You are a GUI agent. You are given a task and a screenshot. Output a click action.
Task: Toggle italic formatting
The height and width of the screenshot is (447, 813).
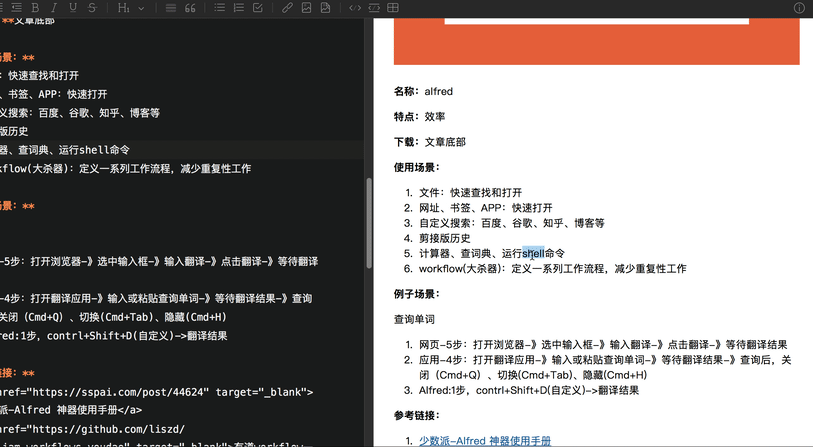coord(54,7)
